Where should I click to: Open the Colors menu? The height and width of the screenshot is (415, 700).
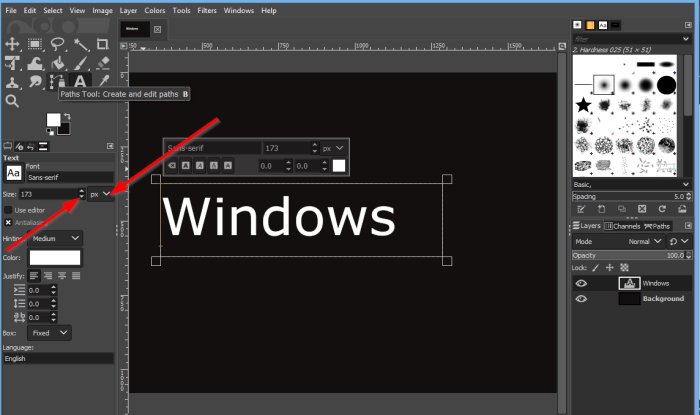pyautogui.click(x=154, y=10)
